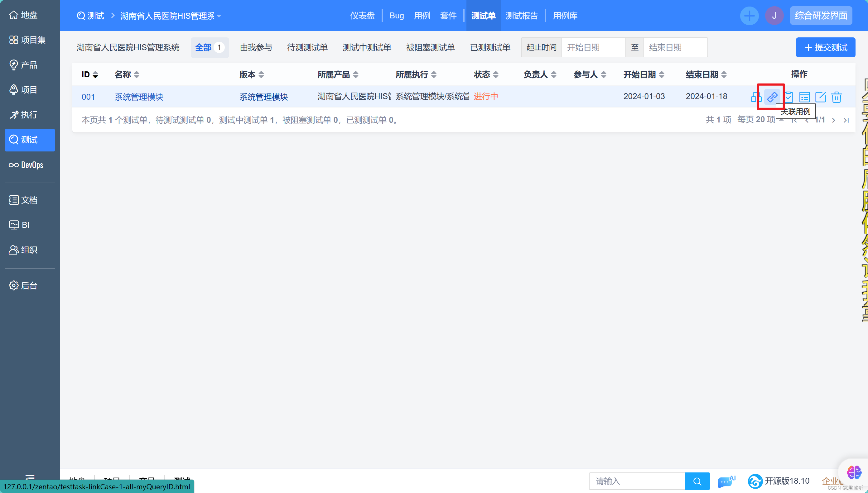This screenshot has width=868, height=493.
Task: Click the 提交测试 button
Action: click(825, 47)
